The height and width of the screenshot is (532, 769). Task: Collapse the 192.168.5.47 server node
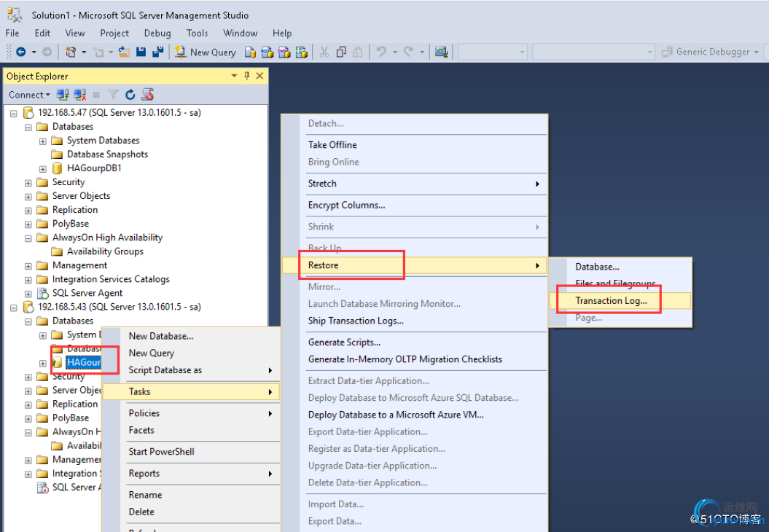(x=14, y=113)
